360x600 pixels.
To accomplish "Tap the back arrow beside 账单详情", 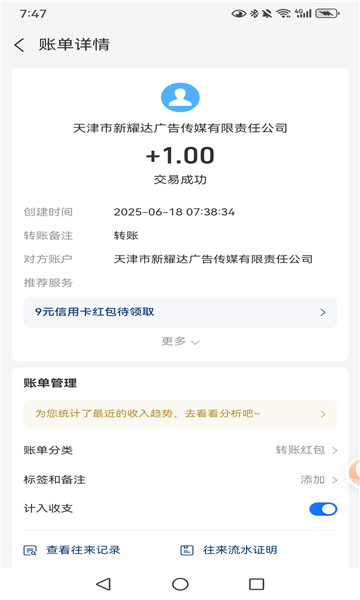I will pos(20,45).
